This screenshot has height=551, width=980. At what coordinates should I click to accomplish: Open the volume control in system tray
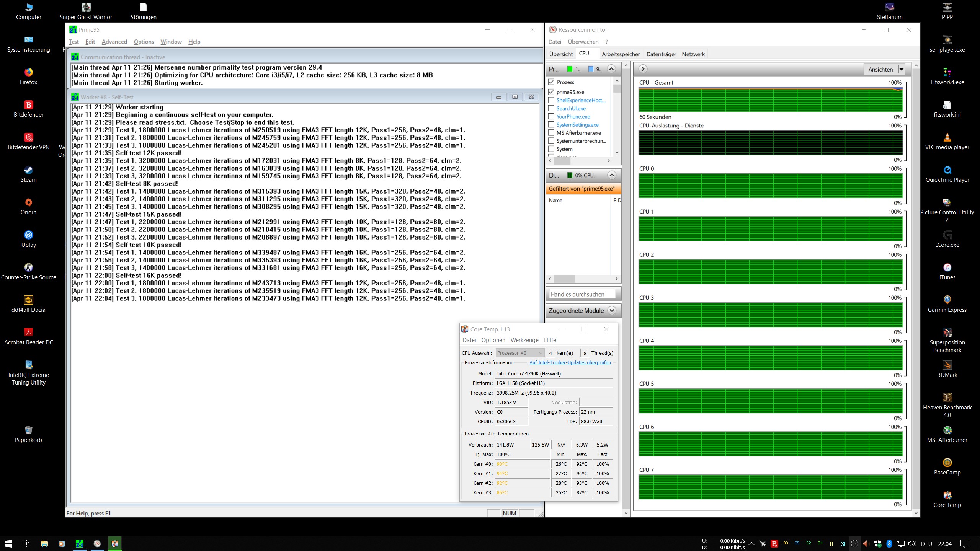click(911, 543)
